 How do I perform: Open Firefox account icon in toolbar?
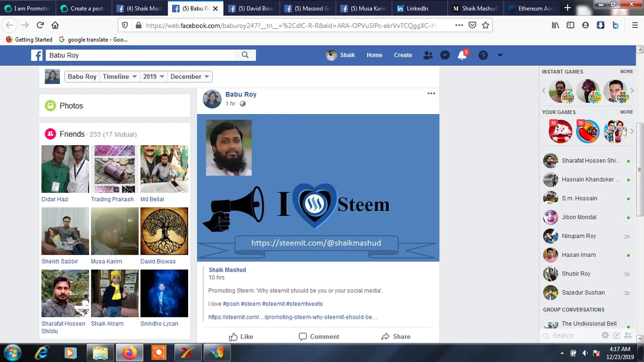tap(585, 25)
